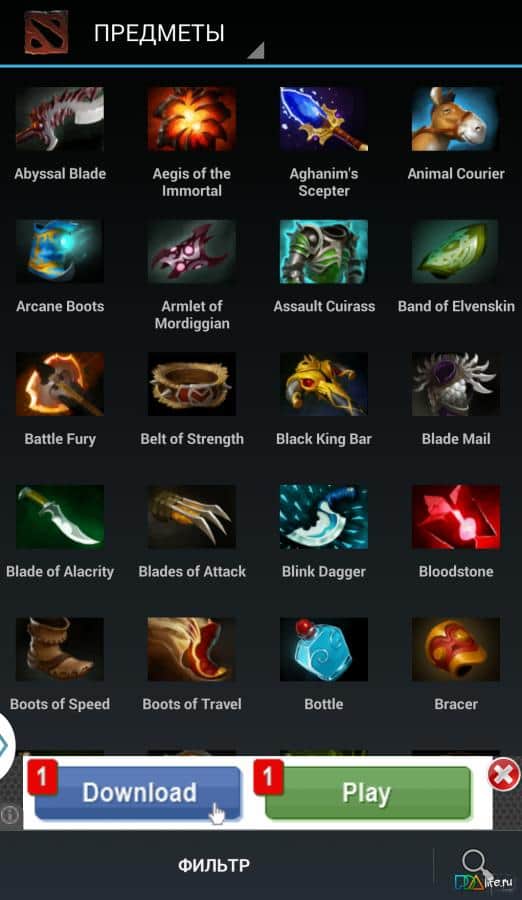522x900 pixels.
Task: Click the blue Download ad button
Action: 138,793
